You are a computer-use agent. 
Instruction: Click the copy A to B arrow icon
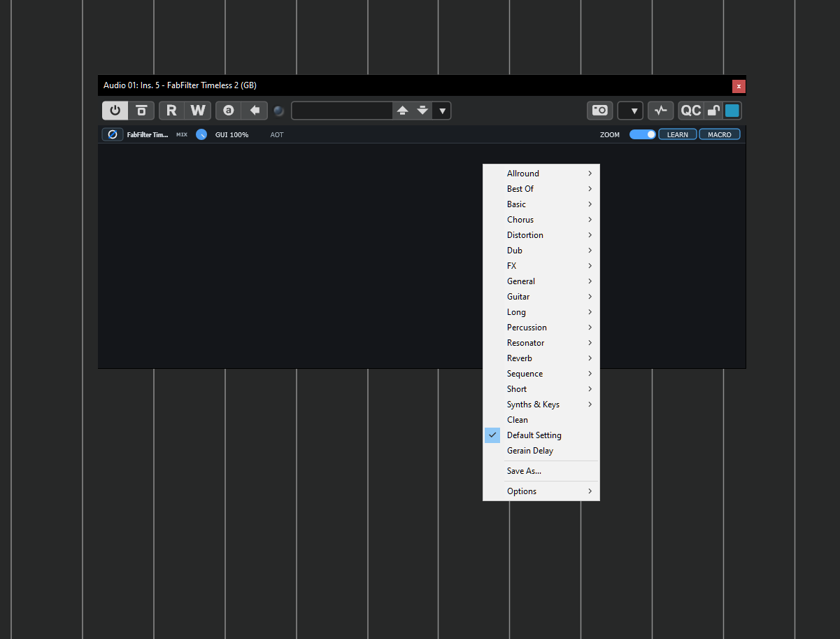click(255, 111)
